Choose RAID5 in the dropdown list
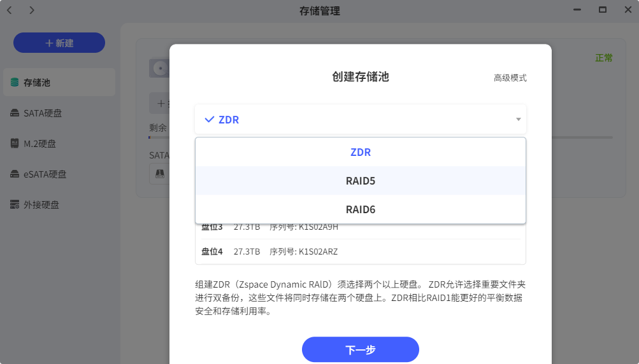Viewport: 639px width, 364px height. coord(360,181)
